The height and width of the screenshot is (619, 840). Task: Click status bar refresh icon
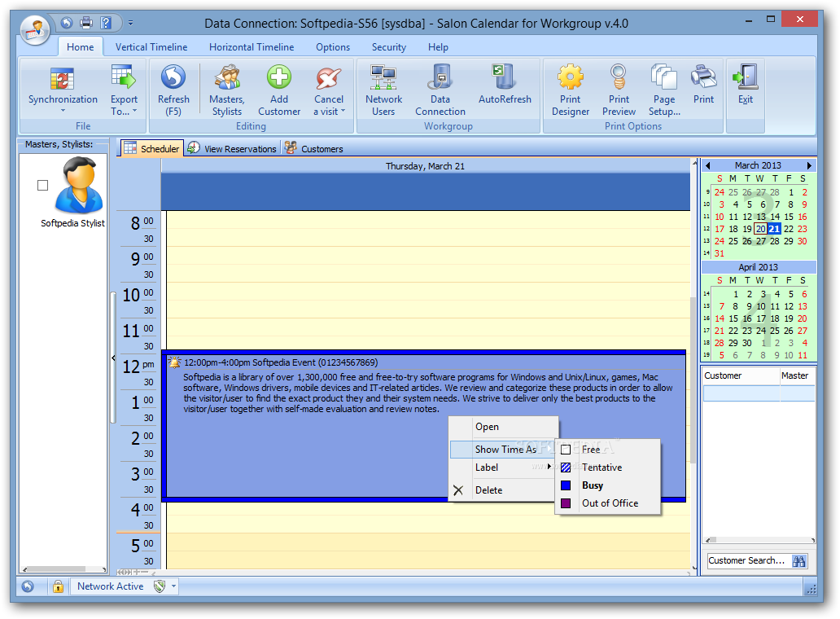pos(28,586)
